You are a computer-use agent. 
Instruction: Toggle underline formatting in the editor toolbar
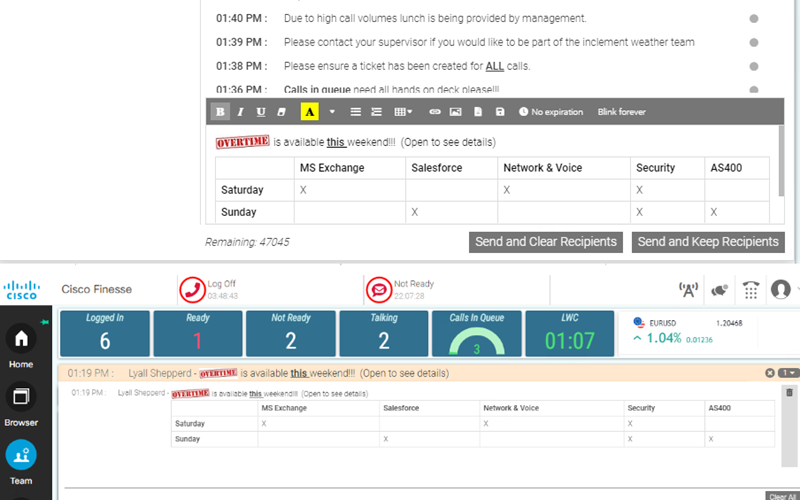pos(261,112)
